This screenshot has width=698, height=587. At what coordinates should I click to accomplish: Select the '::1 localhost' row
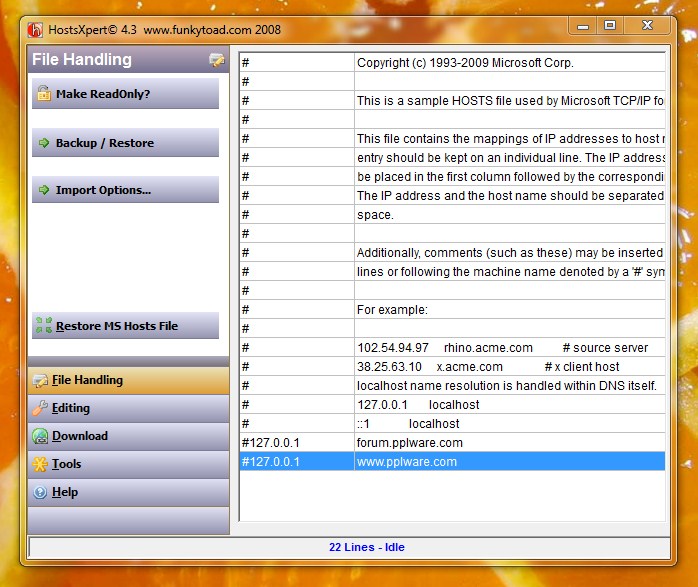[x=452, y=423]
